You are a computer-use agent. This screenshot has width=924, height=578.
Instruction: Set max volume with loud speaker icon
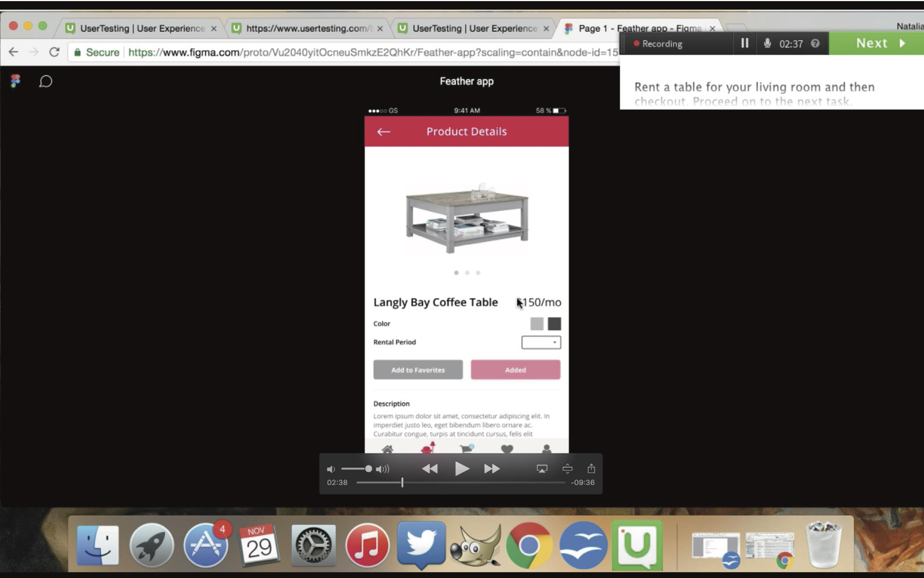point(382,469)
